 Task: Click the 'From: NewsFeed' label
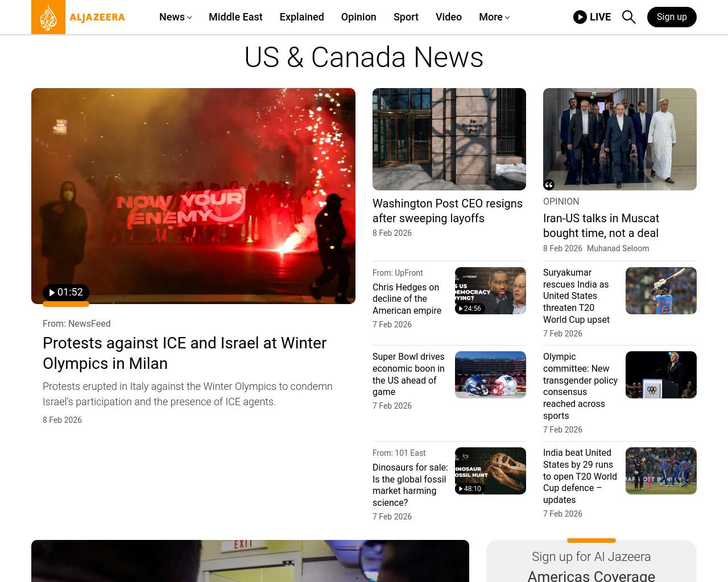(77, 323)
